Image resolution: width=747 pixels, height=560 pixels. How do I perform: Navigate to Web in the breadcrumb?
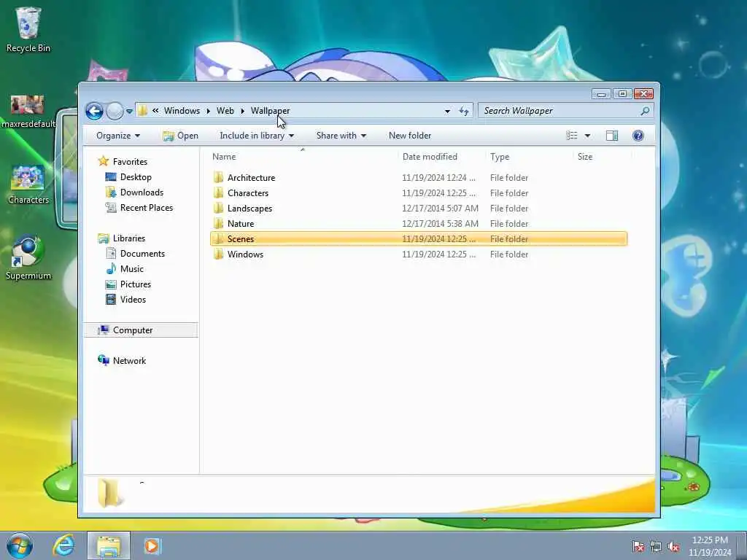point(225,111)
